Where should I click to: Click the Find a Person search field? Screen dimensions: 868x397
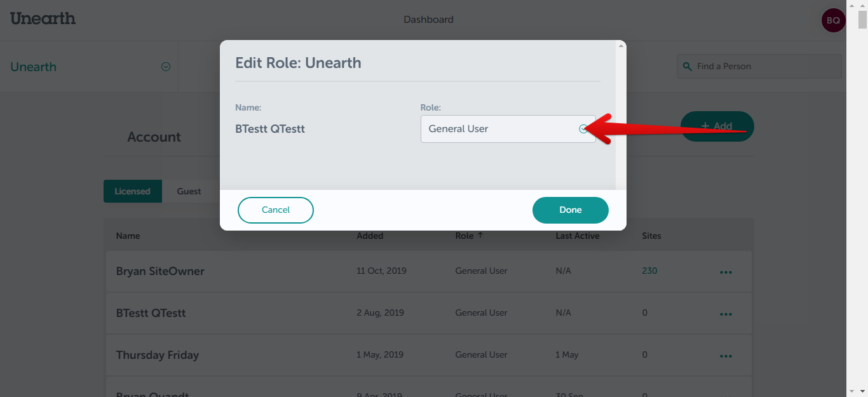759,66
